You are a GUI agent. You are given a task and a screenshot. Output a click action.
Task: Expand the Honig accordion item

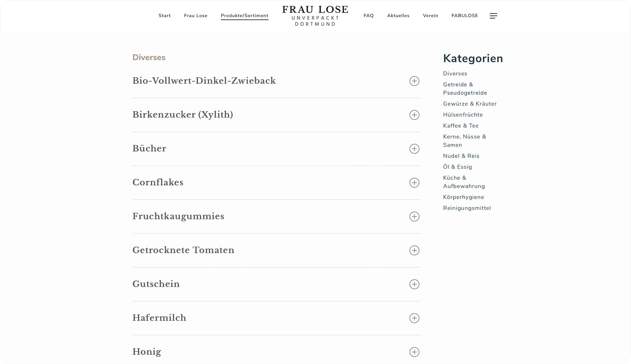click(x=414, y=352)
